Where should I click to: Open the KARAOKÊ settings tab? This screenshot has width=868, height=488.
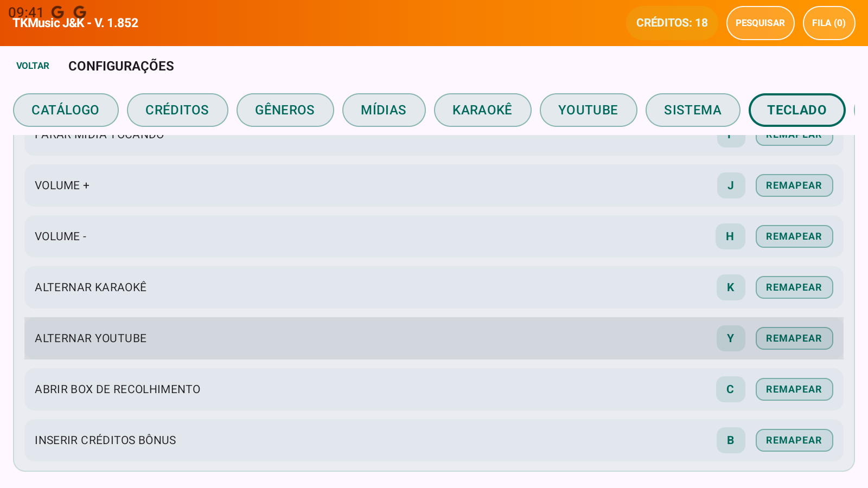click(x=483, y=110)
